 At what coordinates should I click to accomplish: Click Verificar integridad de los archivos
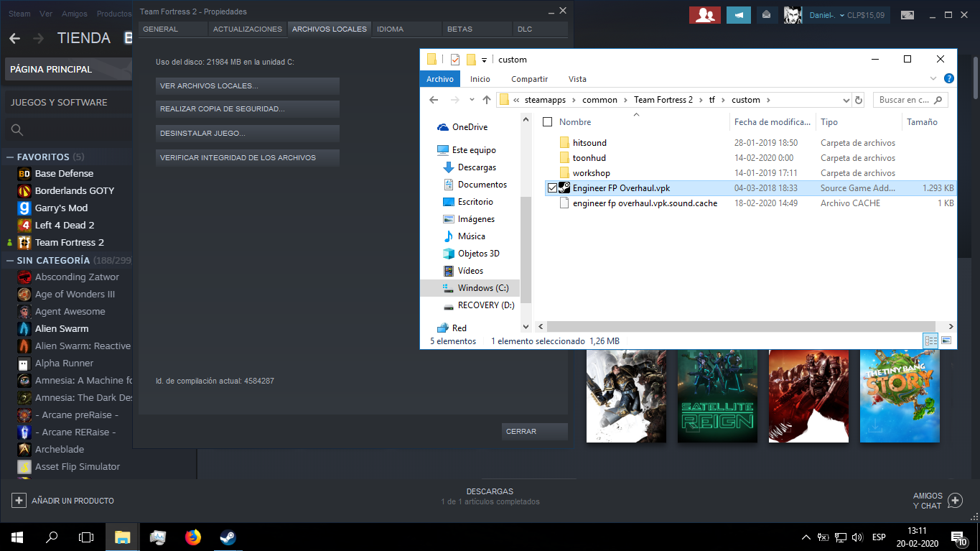[248, 158]
